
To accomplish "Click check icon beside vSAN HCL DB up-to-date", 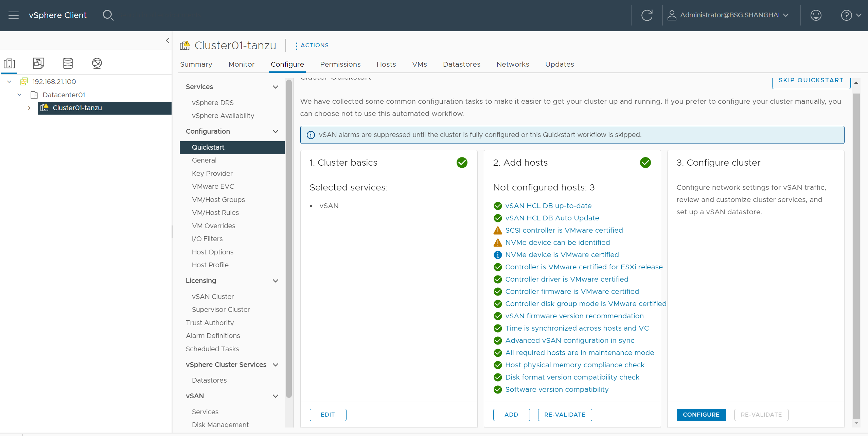I will [x=497, y=206].
